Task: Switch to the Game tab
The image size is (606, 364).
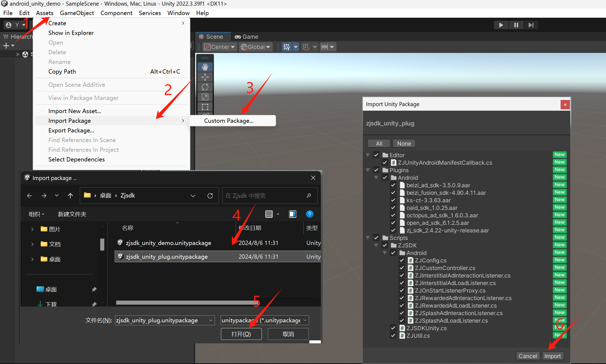Action: (x=246, y=37)
